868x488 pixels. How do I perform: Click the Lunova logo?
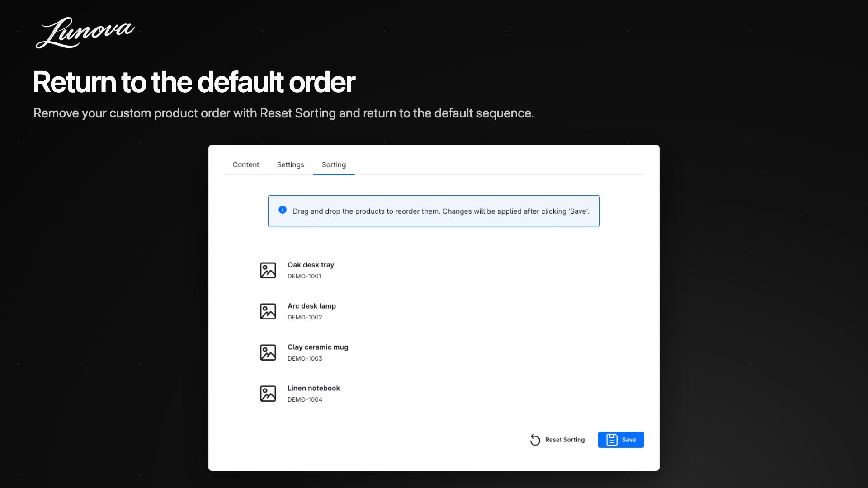(x=85, y=33)
